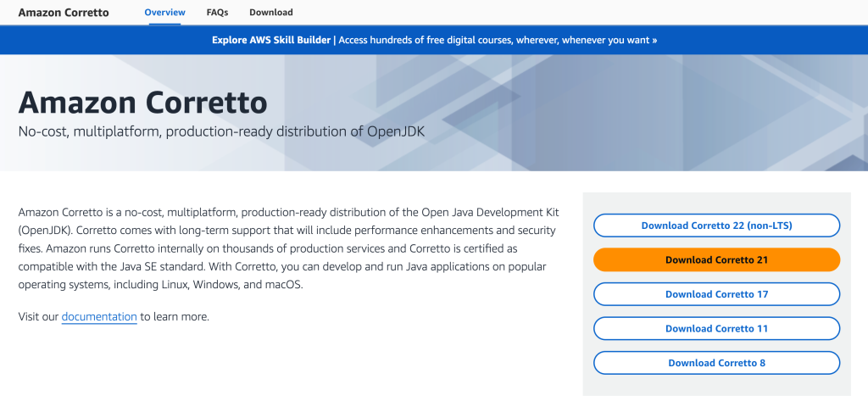Click the 'to learn more.' text

(175, 317)
